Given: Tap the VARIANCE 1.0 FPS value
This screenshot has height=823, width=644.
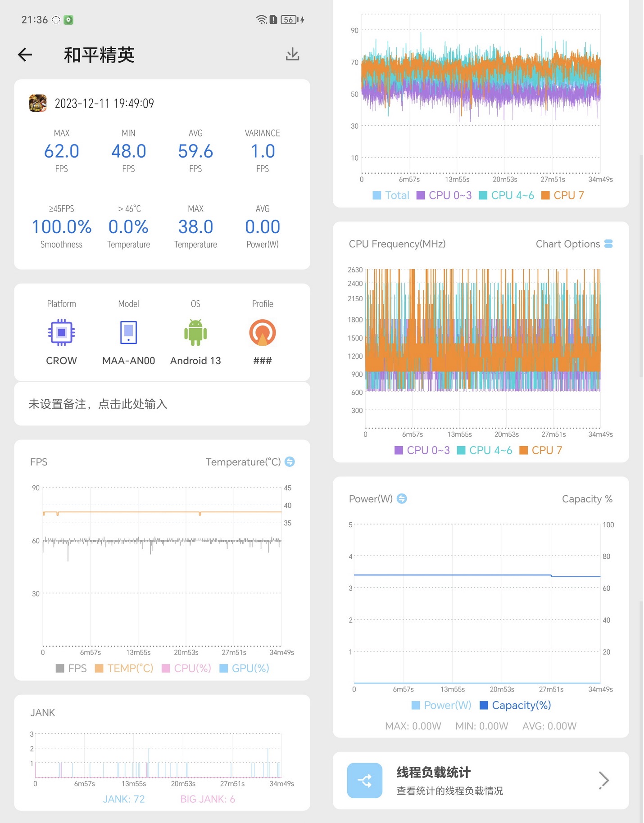Looking at the screenshot, I should [263, 151].
